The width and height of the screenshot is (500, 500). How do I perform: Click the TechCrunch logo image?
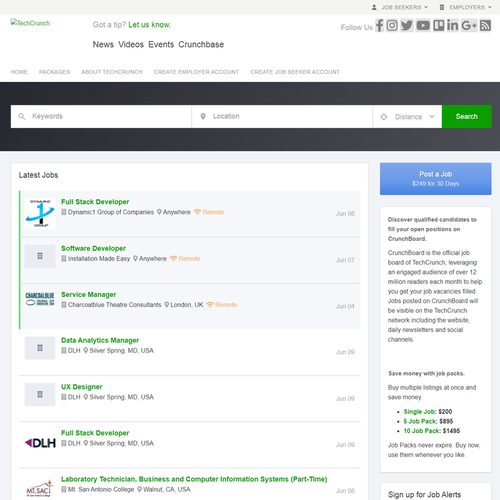coord(30,23)
